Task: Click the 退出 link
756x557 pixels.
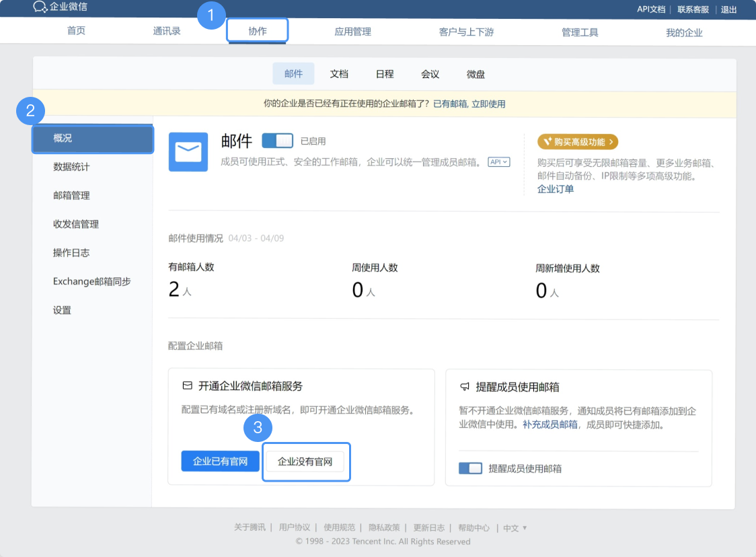Action: [728, 9]
